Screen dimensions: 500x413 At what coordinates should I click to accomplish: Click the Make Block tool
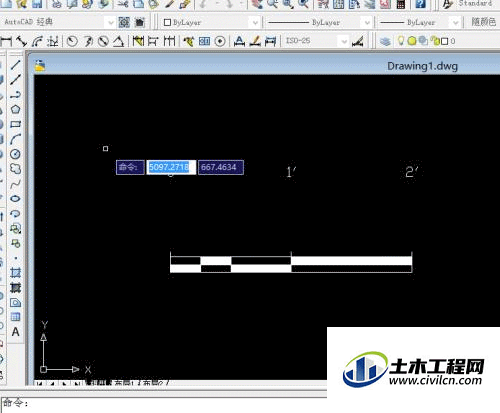(x=15, y=243)
